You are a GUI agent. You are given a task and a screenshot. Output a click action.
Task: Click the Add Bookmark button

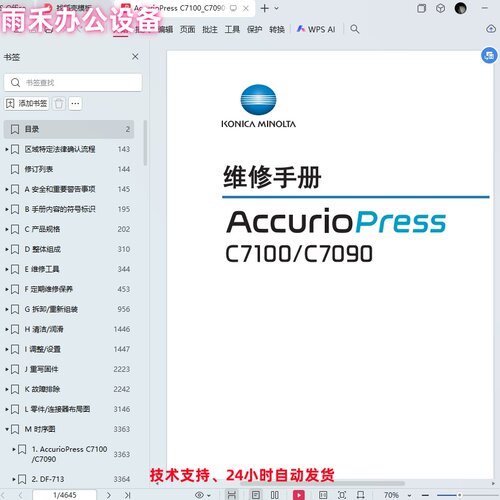[26, 103]
